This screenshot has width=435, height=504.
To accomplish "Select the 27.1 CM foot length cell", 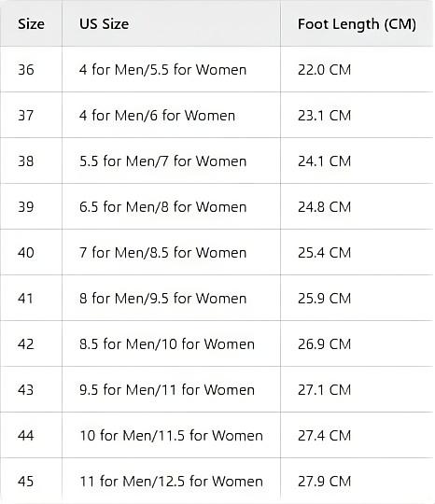I will pyautogui.click(x=357, y=389).
